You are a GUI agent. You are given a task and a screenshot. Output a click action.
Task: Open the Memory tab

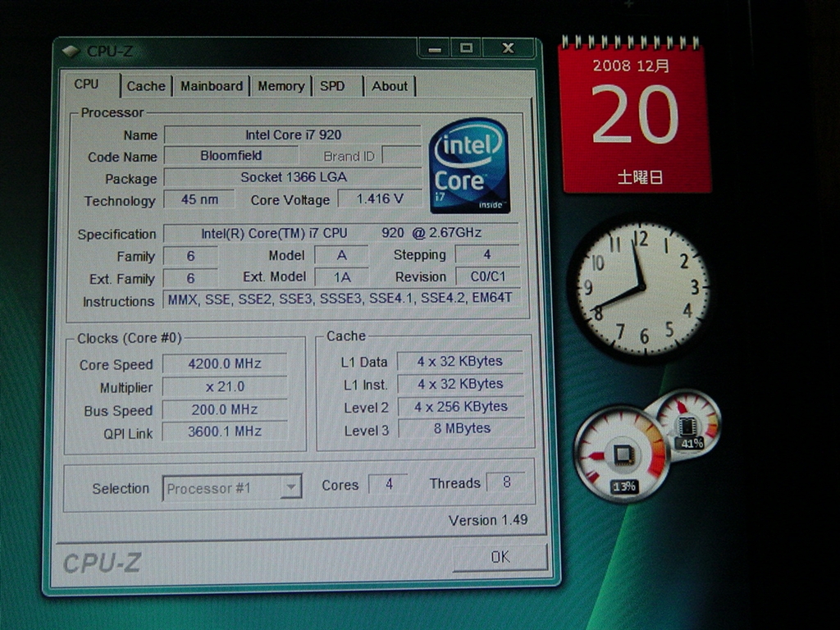tap(281, 86)
